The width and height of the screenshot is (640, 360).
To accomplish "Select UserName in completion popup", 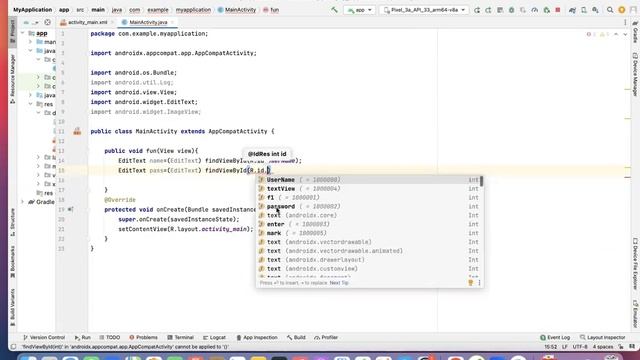I will click(x=369, y=180).
